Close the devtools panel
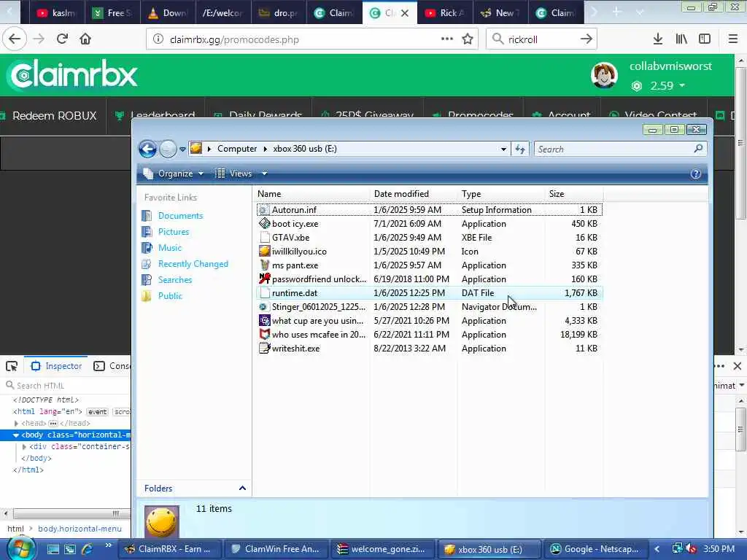 [738, 366]
